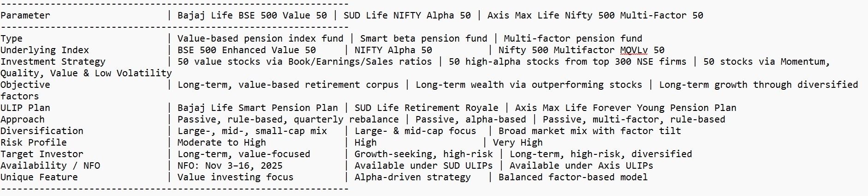Click 'Value investing focus' text
The width and height of the screenshot is (868, 196).
[235, 177]
